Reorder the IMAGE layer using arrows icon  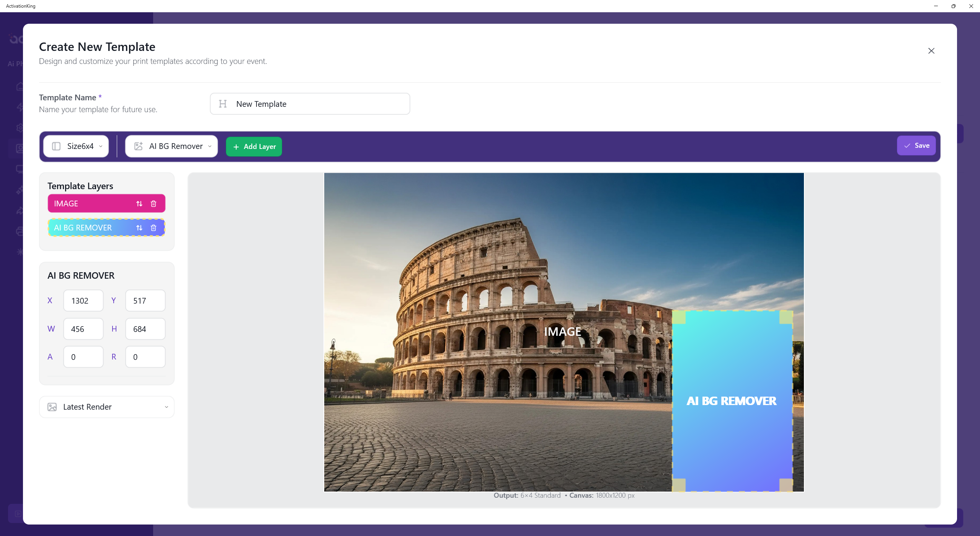[139, 204]
